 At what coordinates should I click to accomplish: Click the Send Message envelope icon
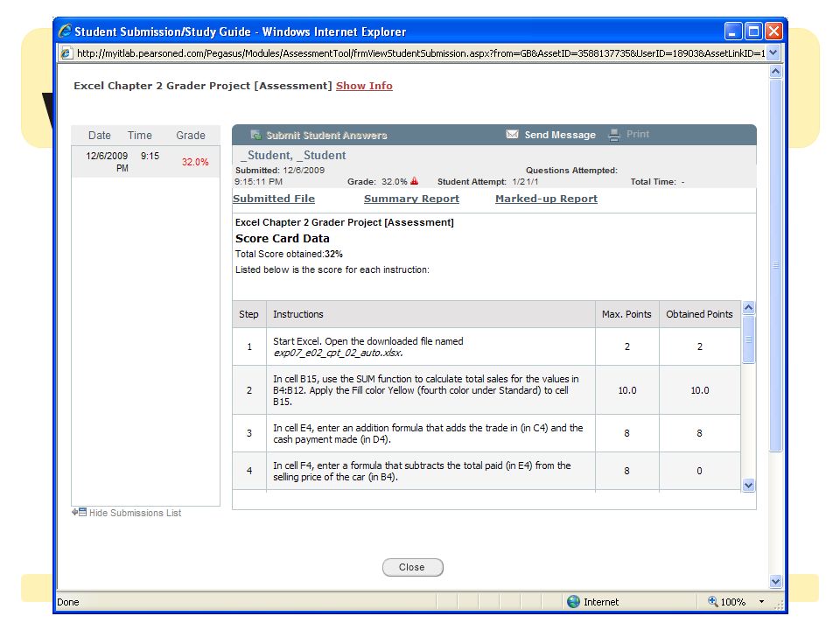(512, 134)
